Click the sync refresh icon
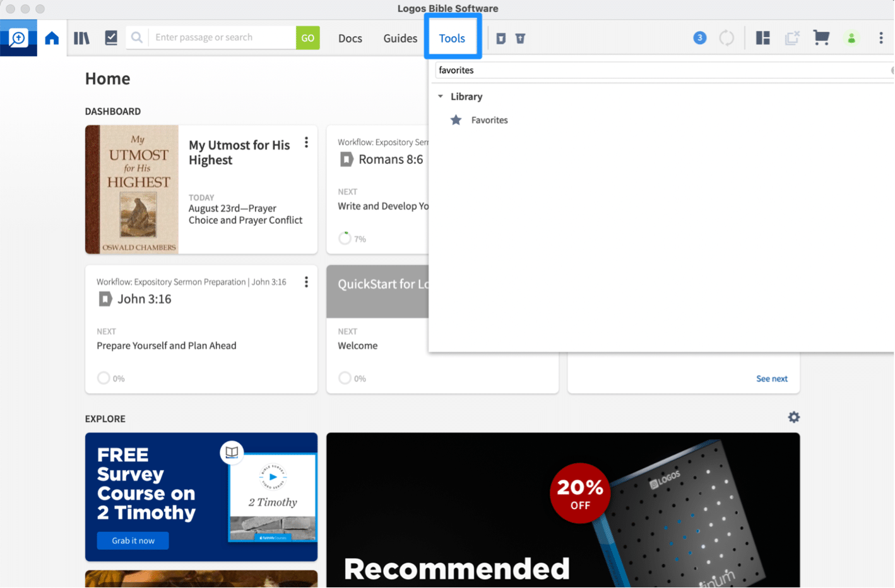This screenshot has height=588, width=895. (726, 38)
